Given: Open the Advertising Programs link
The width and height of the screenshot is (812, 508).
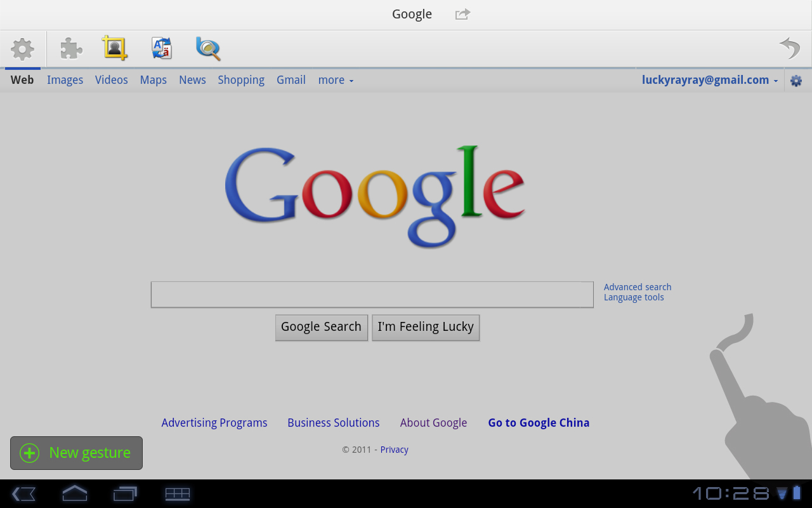Looking at the screenshot, I should click(214, 423).
